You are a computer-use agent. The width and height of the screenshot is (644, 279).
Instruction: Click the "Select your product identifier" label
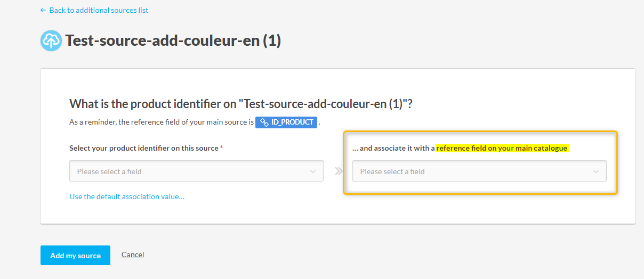[144, 148]
